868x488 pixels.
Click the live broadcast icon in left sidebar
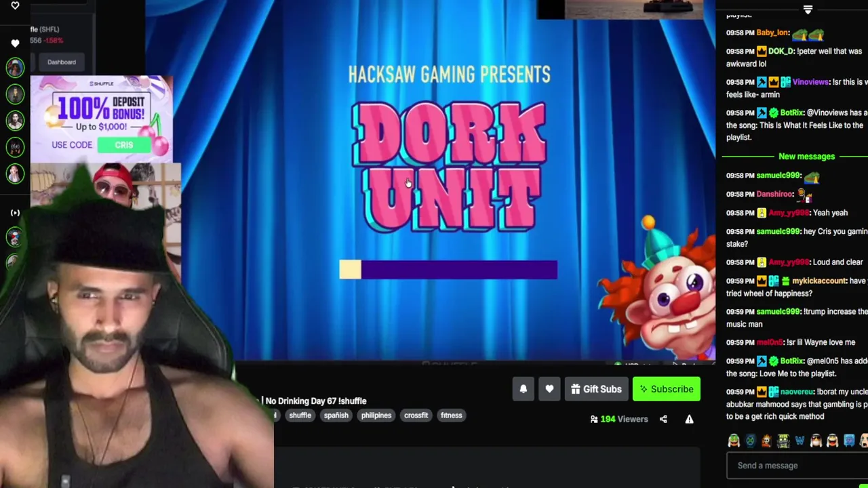point(15,213)
